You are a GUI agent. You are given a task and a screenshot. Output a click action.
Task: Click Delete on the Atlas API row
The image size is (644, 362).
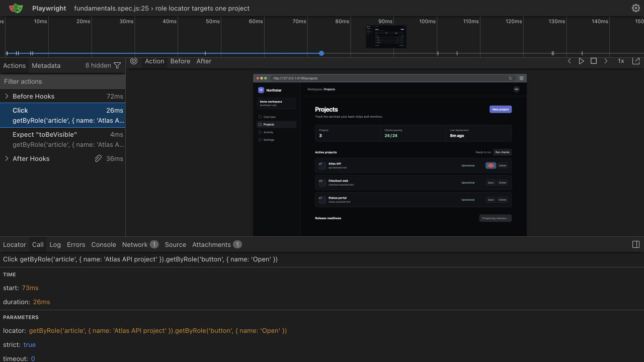pos(502,165)
